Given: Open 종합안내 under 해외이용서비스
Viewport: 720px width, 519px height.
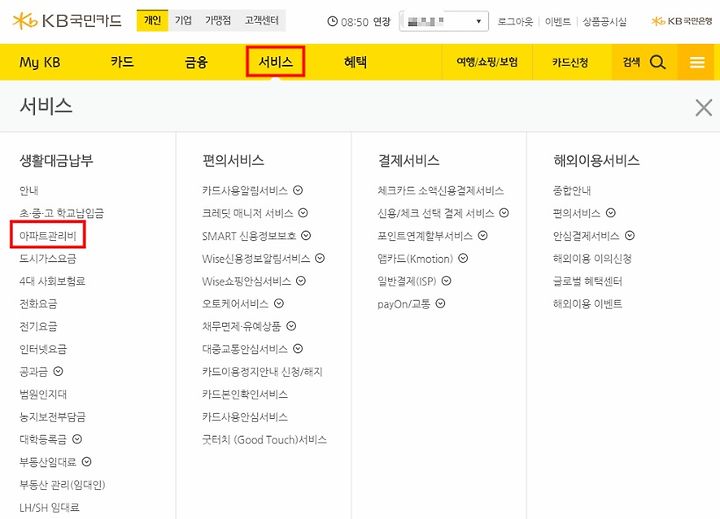Looking at the screenshot, I should pos(572,190).
